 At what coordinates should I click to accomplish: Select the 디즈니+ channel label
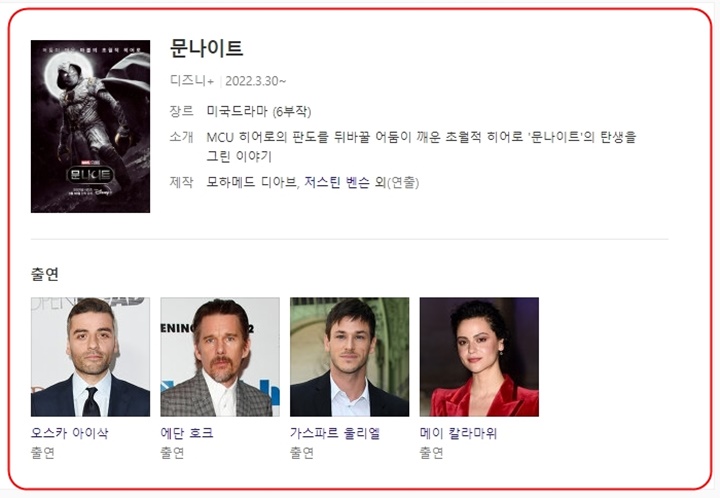pyautogui.click(x=192, y=81)
